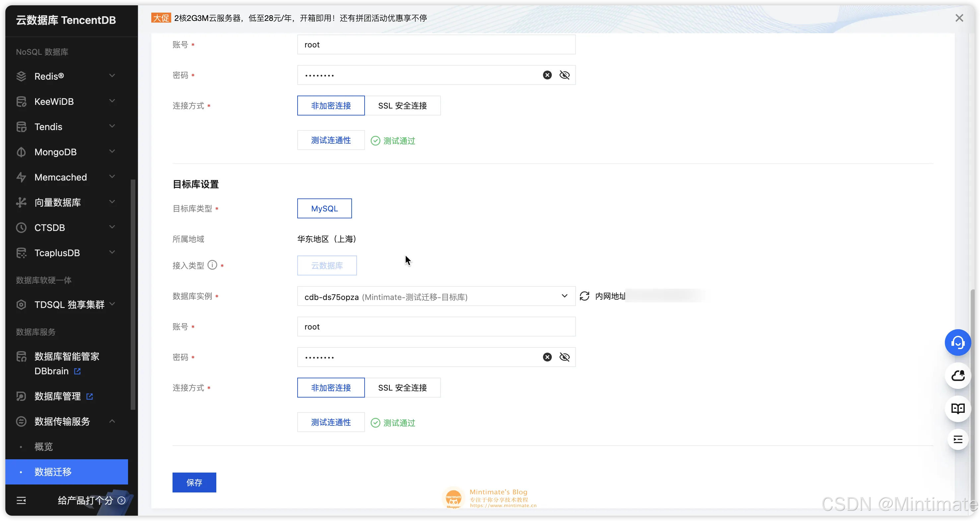980x521 pixels.
Task: Open the 数据库管理 external link icon
Action: (x=89, y=396)
